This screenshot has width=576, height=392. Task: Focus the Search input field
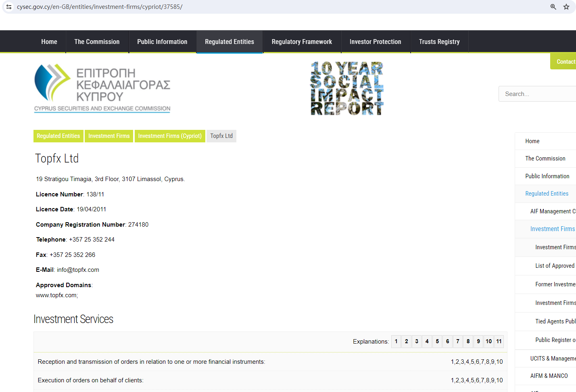[x=537, y=94]
